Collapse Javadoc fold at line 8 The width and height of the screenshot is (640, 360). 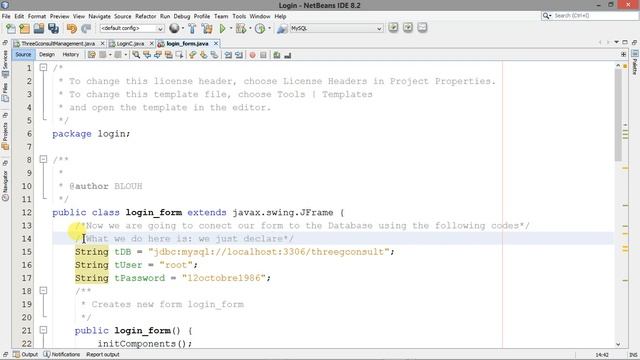click(43, 160)
